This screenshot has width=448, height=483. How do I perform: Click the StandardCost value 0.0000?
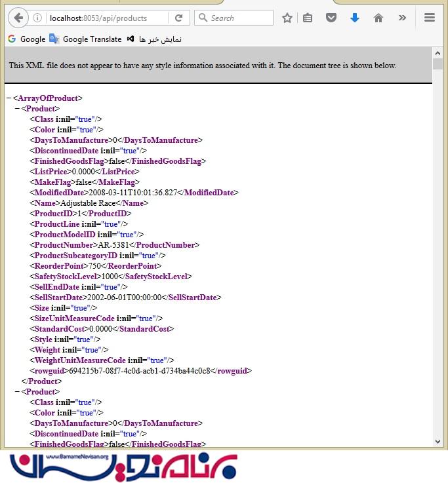(x=100, y=329)
